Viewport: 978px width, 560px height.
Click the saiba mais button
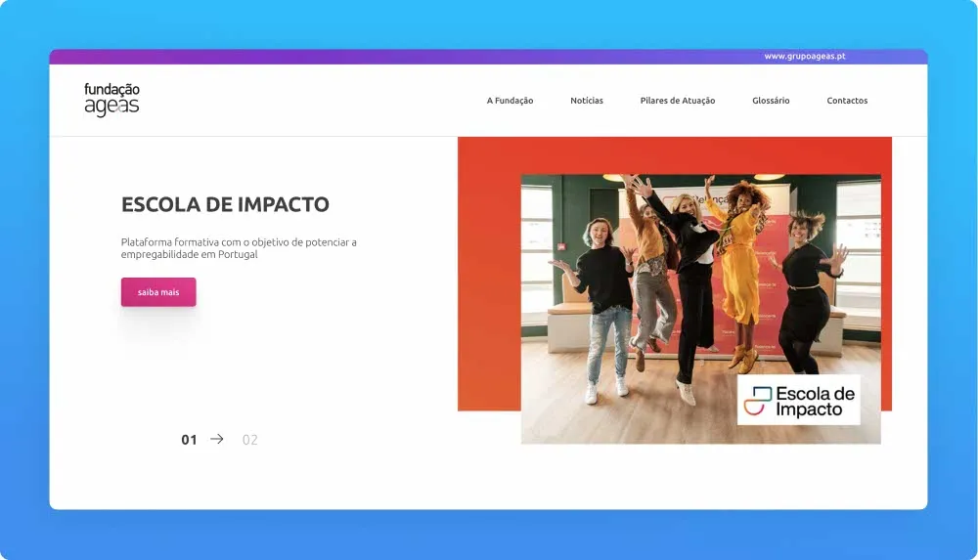[158, 292]
